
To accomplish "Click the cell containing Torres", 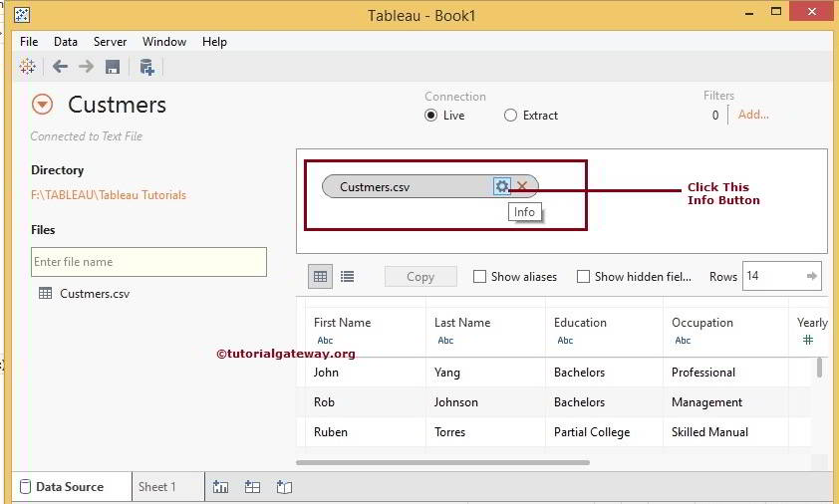I will point(486,432).
